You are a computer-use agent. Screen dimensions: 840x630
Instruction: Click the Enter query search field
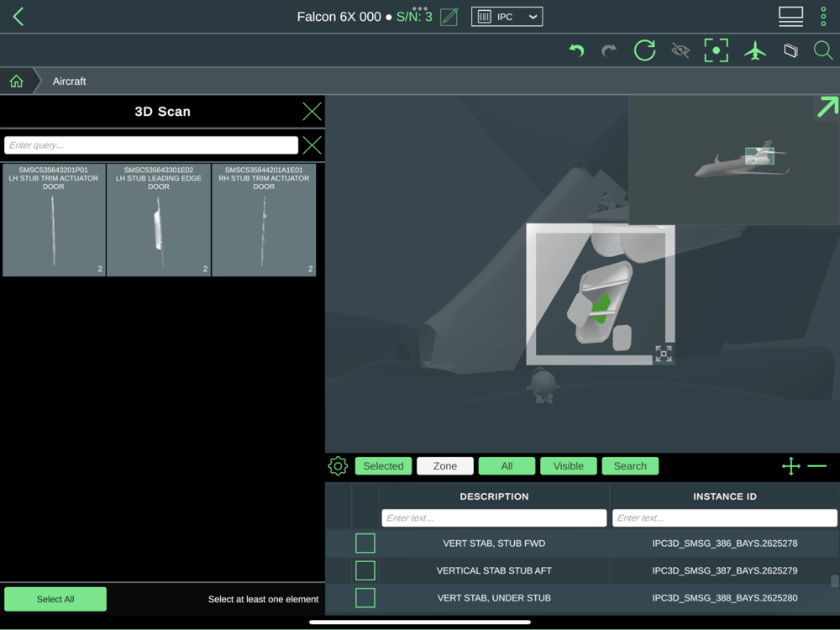(151, 145)
